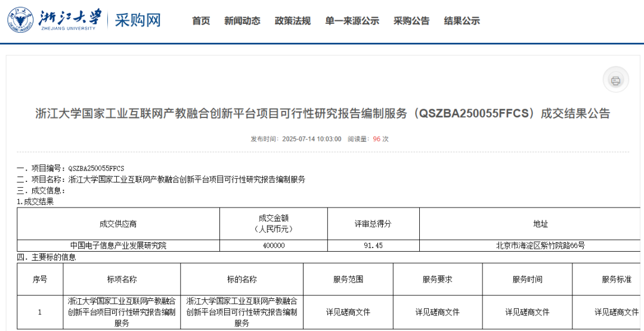This screenshot has width=644, height=331.
Task: Open the 首页 menu item
Action: coord(201,21)
